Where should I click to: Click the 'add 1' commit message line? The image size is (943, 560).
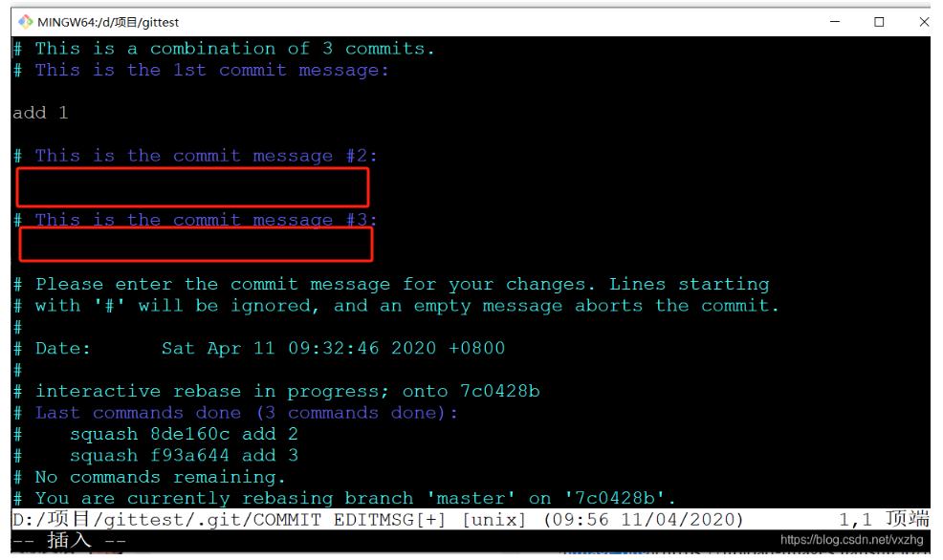point(40,113)
